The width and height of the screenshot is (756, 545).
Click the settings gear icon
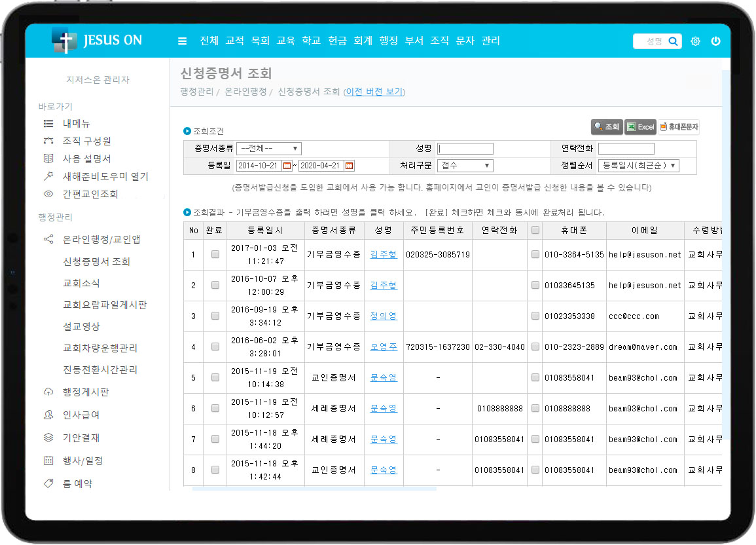tap(695, 41)
